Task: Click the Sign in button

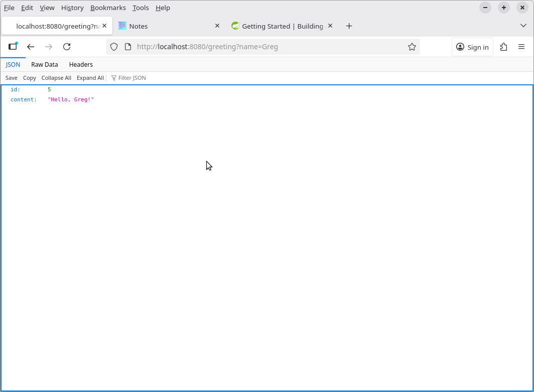Action: point(472,47)
